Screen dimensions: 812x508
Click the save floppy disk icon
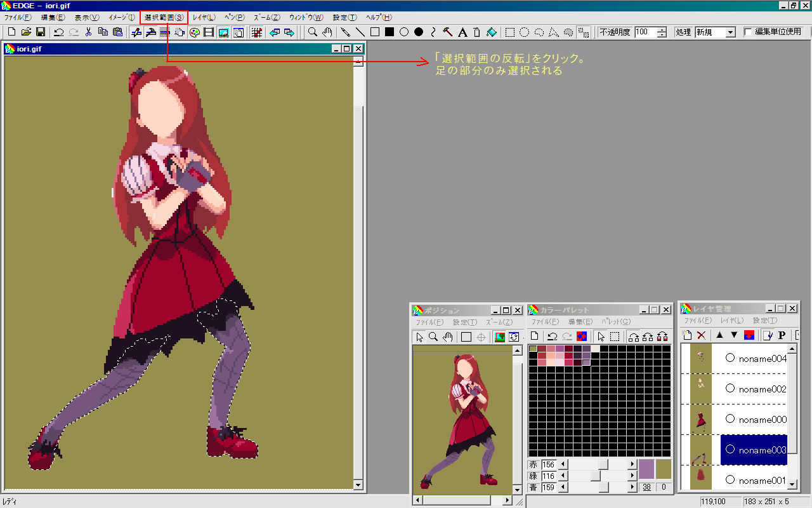40,32
